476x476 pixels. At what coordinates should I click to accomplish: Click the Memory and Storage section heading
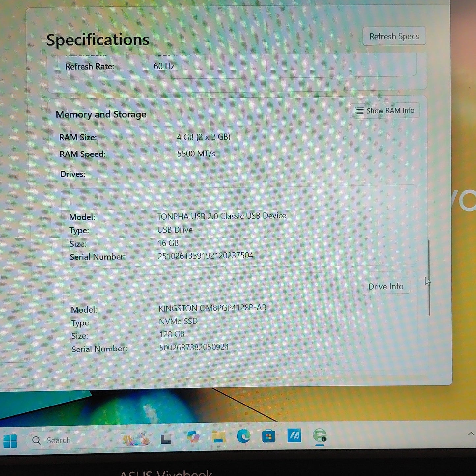coord(101,114)
